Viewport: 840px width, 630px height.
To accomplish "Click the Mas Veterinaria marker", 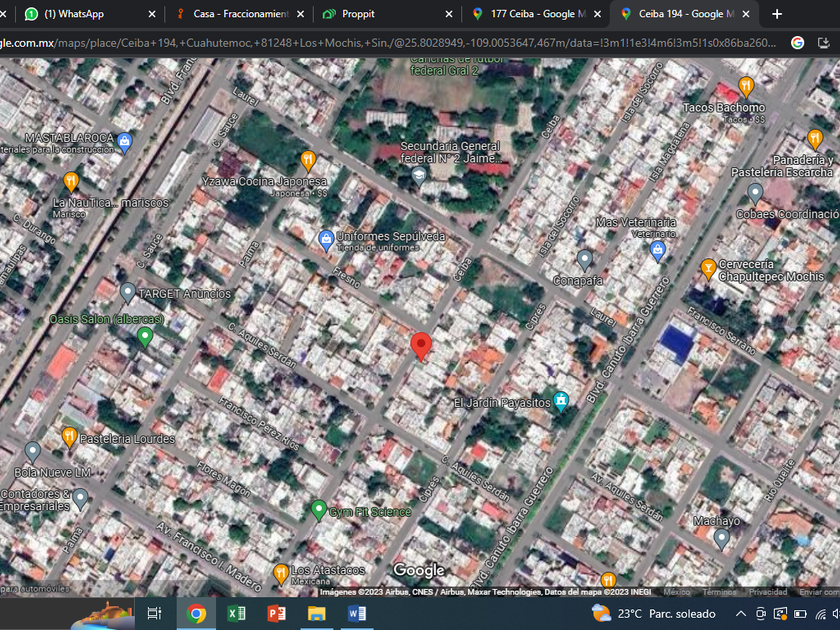I will pos(657,251).
